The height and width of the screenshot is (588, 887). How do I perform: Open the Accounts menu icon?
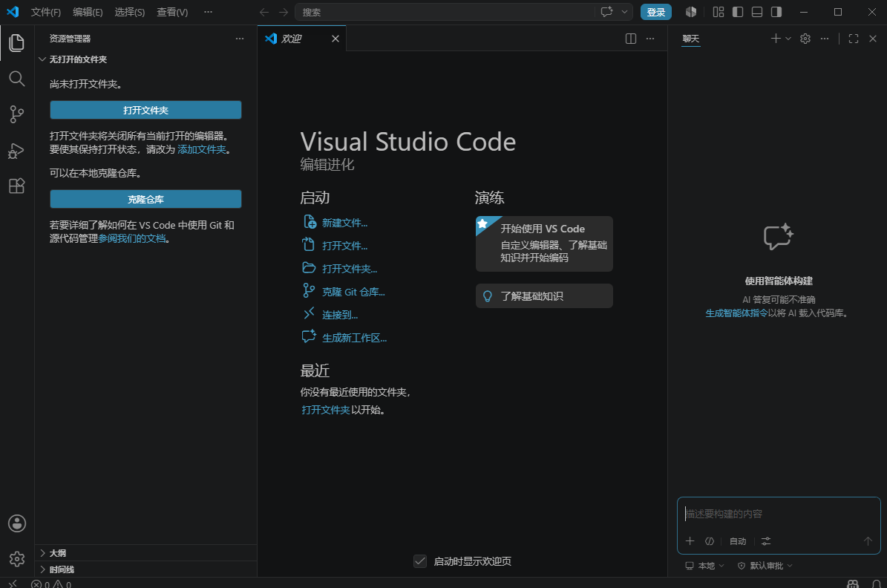coord(17,523)
